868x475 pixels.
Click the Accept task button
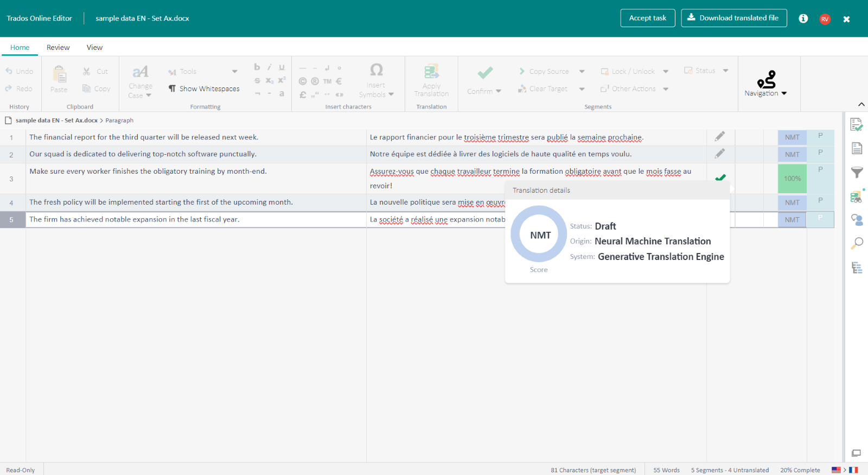[x=648, y=18]
